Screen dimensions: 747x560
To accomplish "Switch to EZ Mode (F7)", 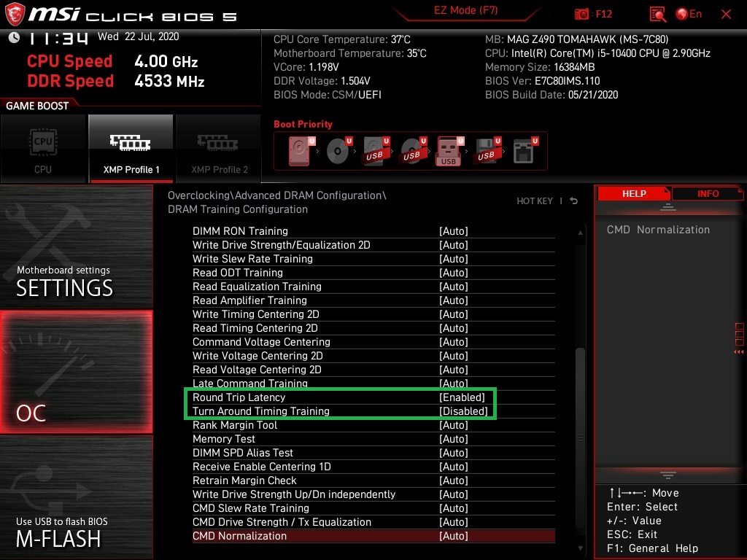I will coord(465,10).
